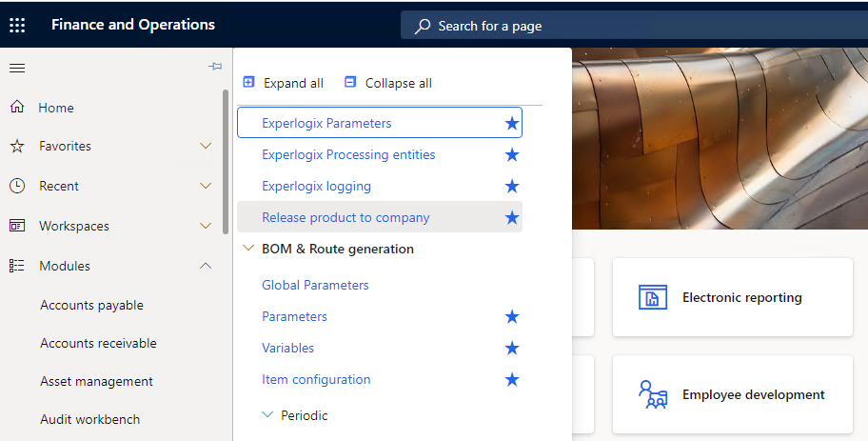Click the Finance and Operations title
This screenshot has height=441, width=868.
[x=133, y=25]
